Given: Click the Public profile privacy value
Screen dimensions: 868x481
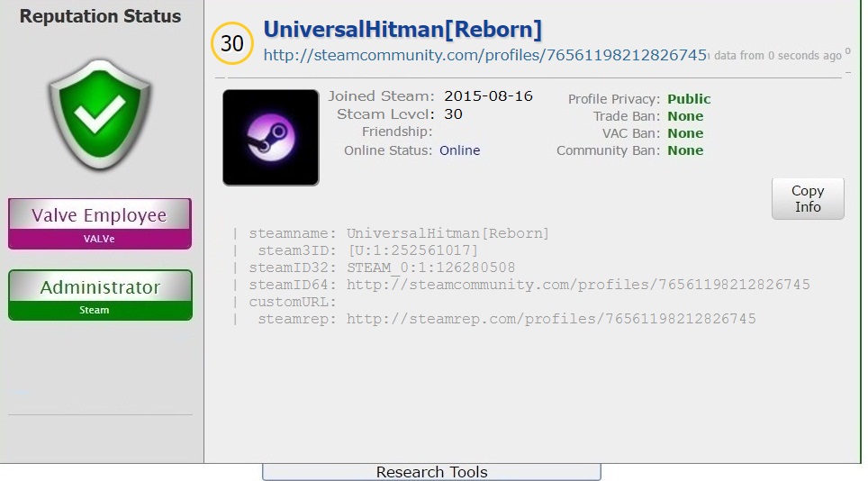Looking at the screenshot, I should coord(689,99).
